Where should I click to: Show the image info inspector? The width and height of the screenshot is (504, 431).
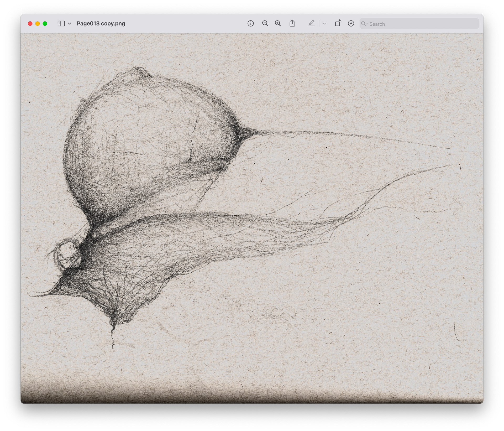point(251,24)
